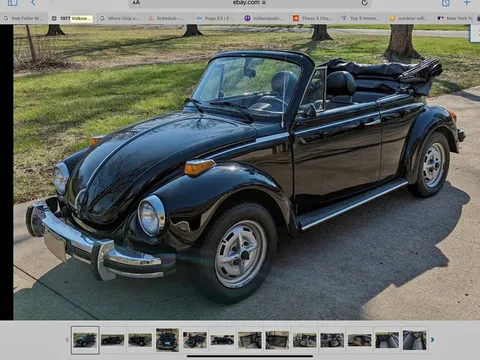Screen dimensions: 480x360
Task: Go back with the browser back arrow
Action: (33, 3)
